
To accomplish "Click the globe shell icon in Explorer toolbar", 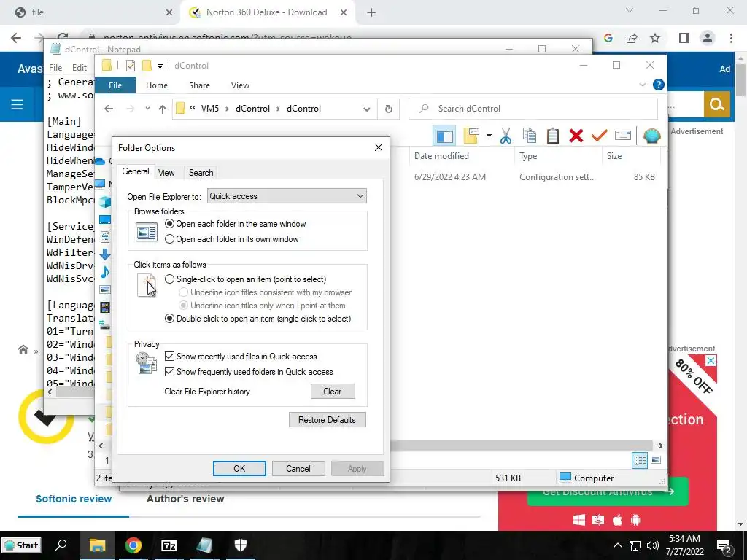I will (651, 136).
